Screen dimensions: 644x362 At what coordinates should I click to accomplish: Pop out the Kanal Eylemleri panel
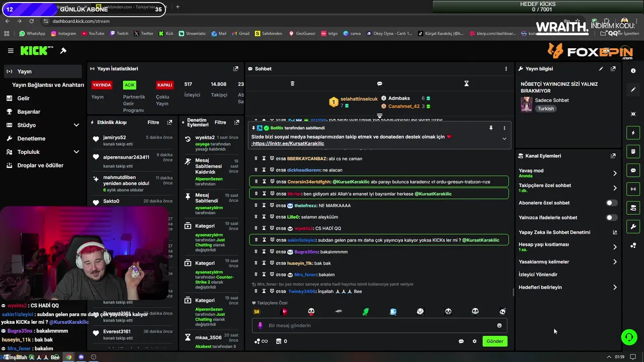[x=613, y=156]
